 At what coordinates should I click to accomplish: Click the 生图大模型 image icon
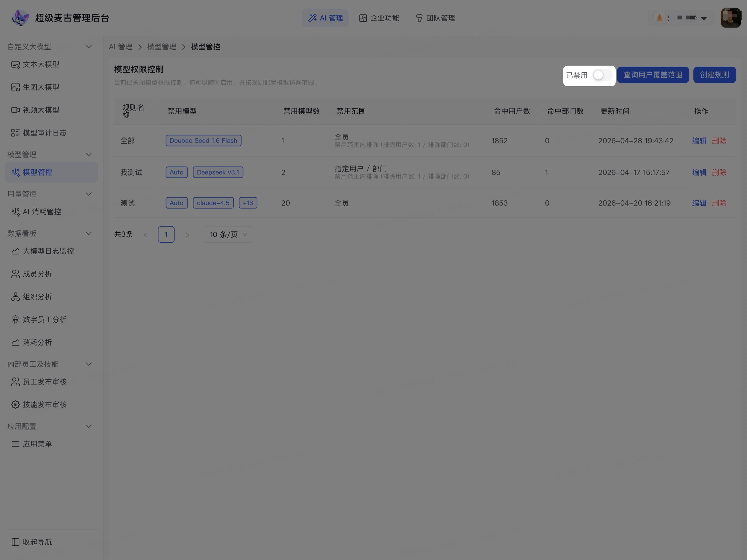tap(16, 87)
